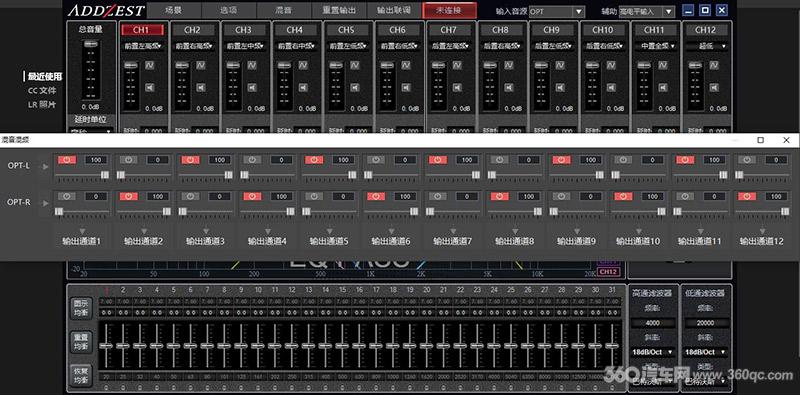
Task: Invert phase on CH2 strip
Action: [201, 66]
